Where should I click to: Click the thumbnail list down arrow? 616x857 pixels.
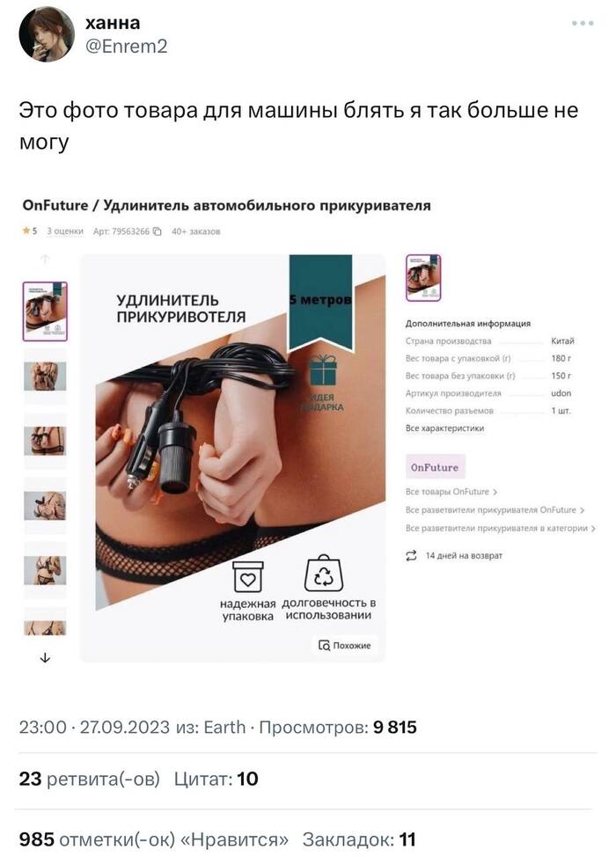[x=45, y=657]
